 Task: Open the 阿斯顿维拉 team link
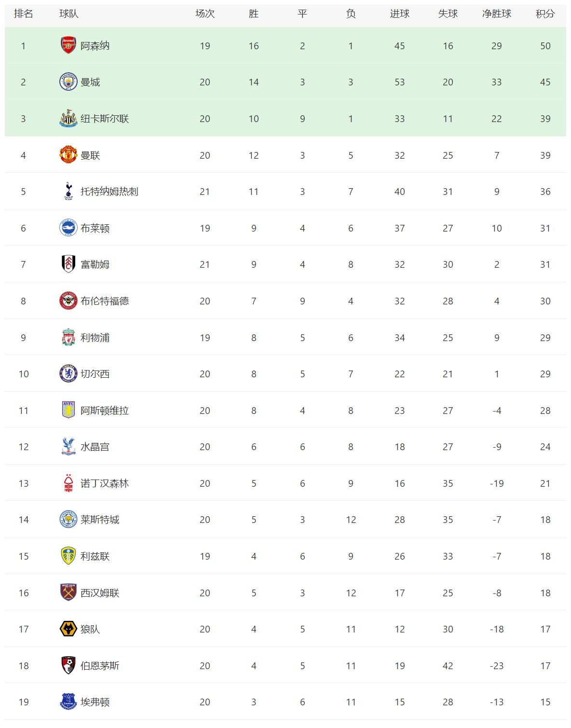(x=105, y=411)
